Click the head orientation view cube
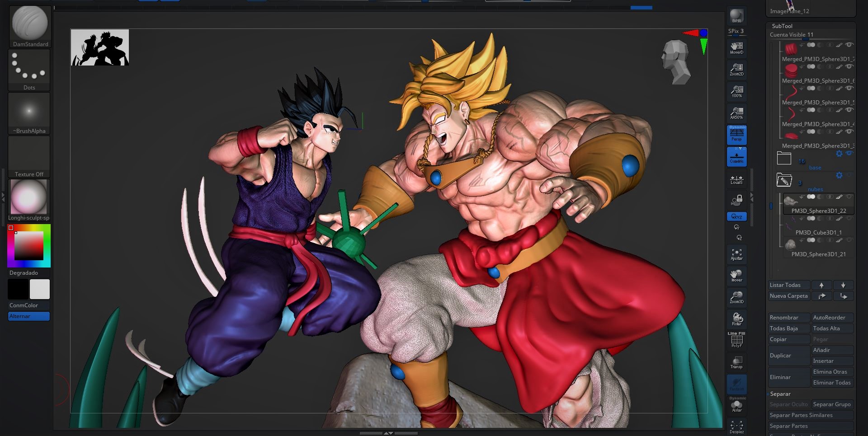 click(675, 62)
